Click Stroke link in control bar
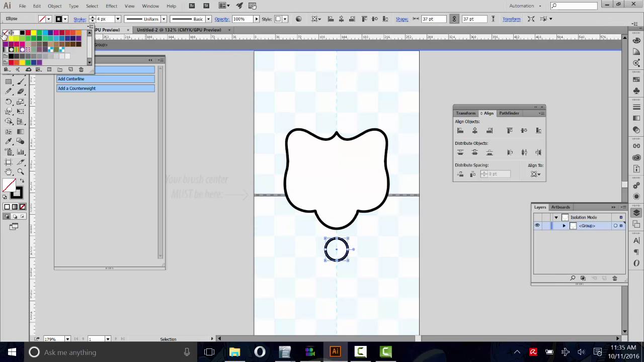 (x=80, y=19)
